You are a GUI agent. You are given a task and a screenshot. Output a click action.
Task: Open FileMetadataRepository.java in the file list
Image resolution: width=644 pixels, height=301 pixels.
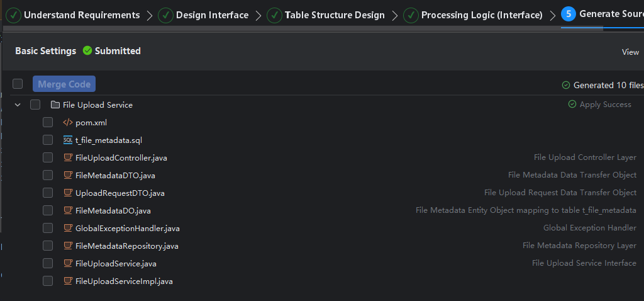pyautogui.click(x=126, y=246)
